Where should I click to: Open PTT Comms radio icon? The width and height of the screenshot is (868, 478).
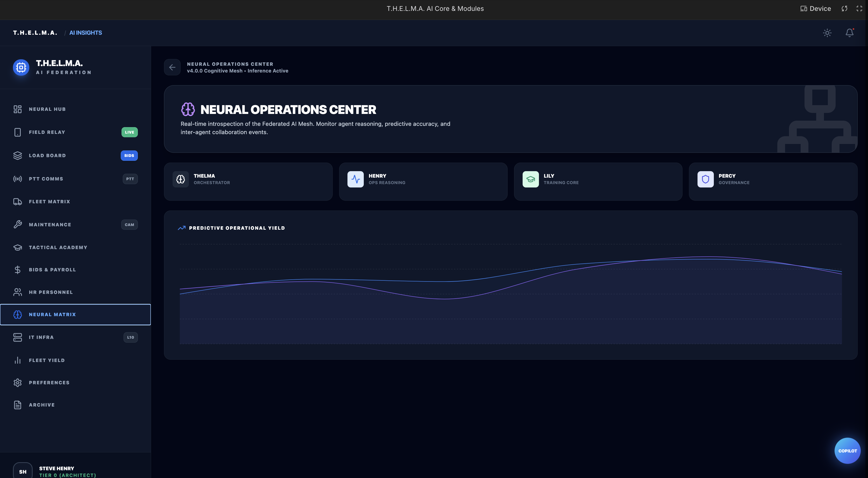(x=18, y=179)
